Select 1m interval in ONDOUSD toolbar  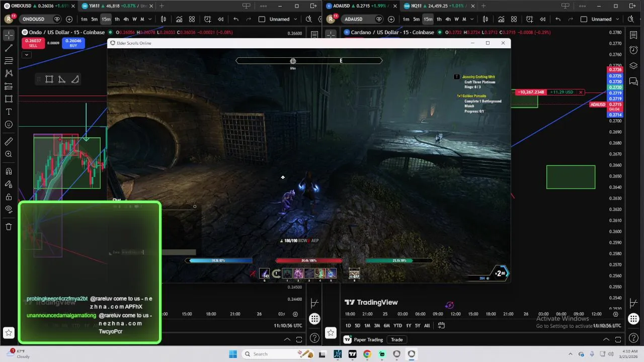(x=84, y=19)
